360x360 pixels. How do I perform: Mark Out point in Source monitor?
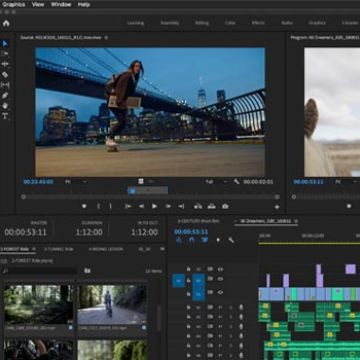(110, 206)
